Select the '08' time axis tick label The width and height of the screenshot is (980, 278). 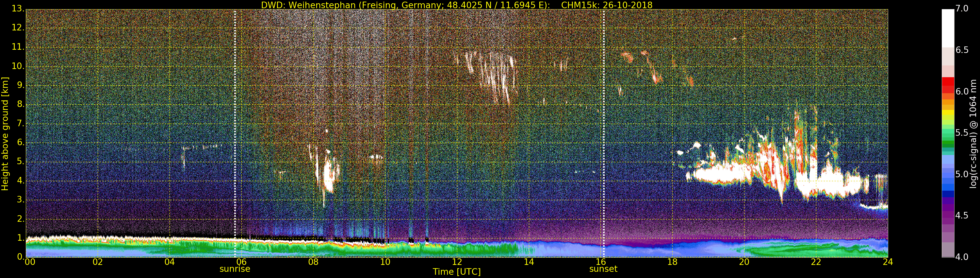tap(313, 262)
